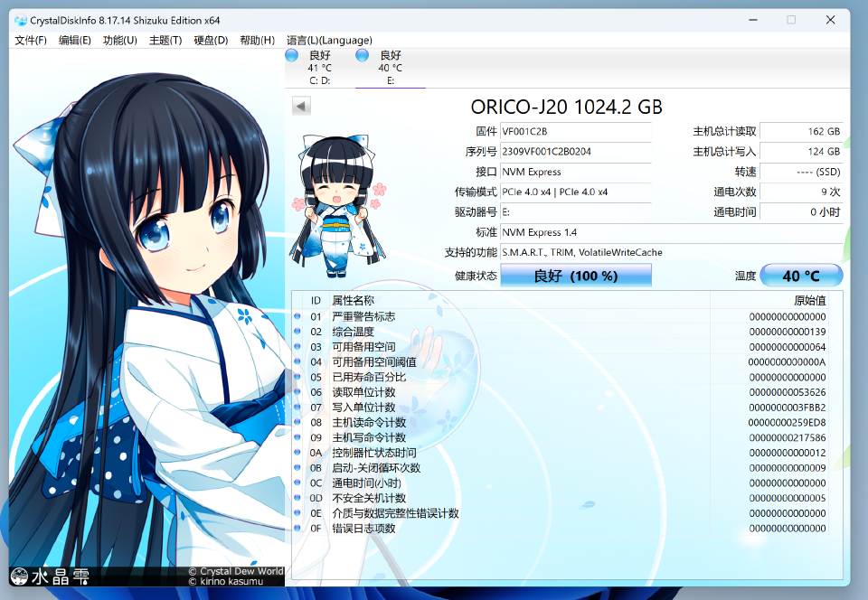Image resolution: width=868 pixels, height=600 pixels.
Task: Click the status dot for attribute 06
Action: click(297, 392)
